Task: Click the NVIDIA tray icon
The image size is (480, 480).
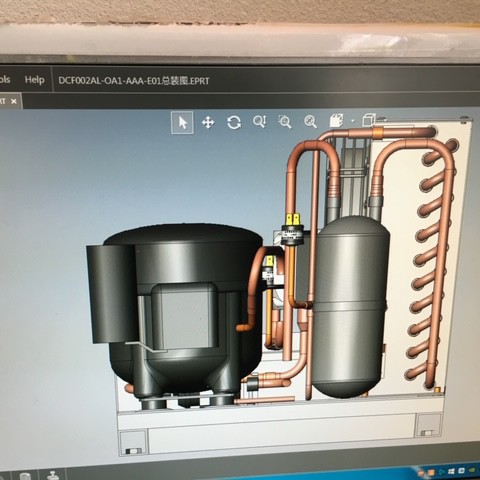Action: coord(472,471)
